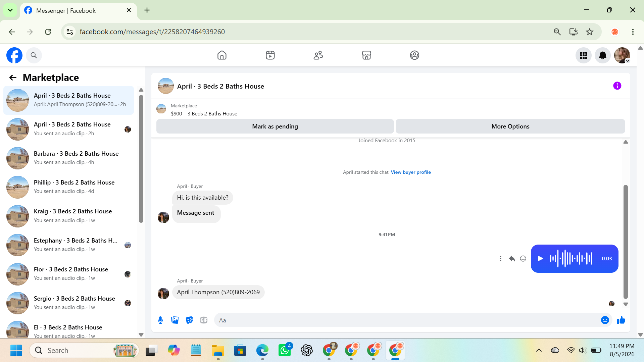Screen dimensions: 644x362
Task: Open the GIF picker
Action: coord(204,320)
